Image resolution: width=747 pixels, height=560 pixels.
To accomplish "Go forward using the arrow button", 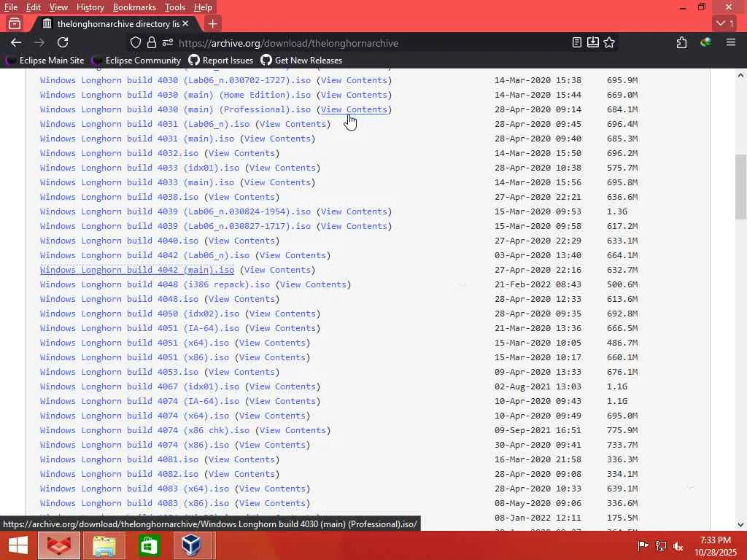I will 39,43.
